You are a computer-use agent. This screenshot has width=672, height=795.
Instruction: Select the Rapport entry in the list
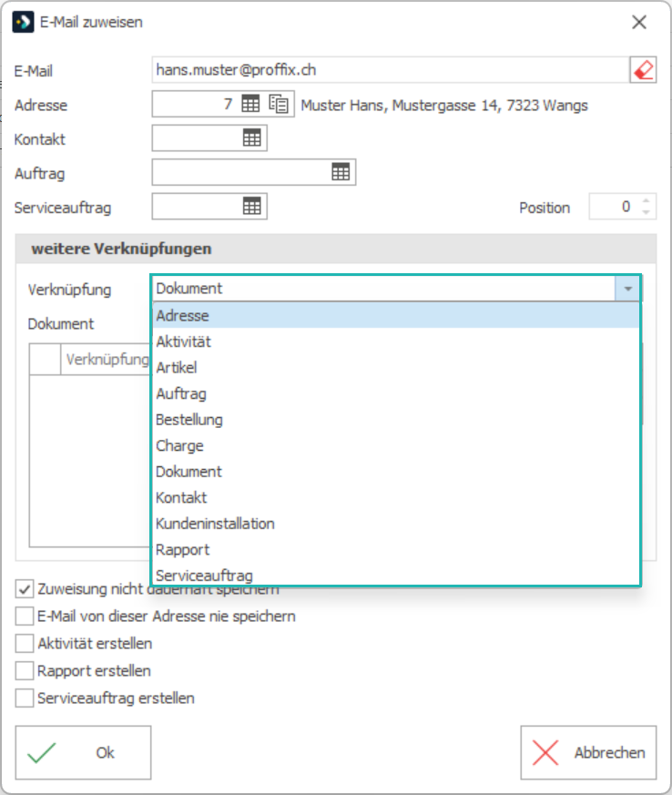(x=396, y=549)
